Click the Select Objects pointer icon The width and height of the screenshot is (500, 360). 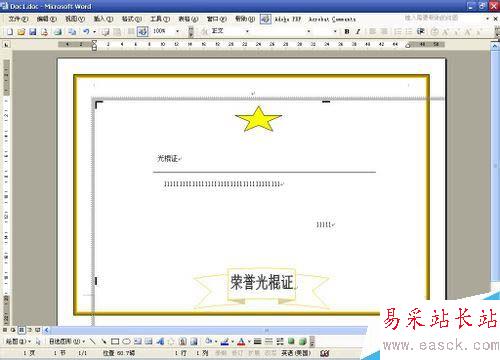coord(38,341)
